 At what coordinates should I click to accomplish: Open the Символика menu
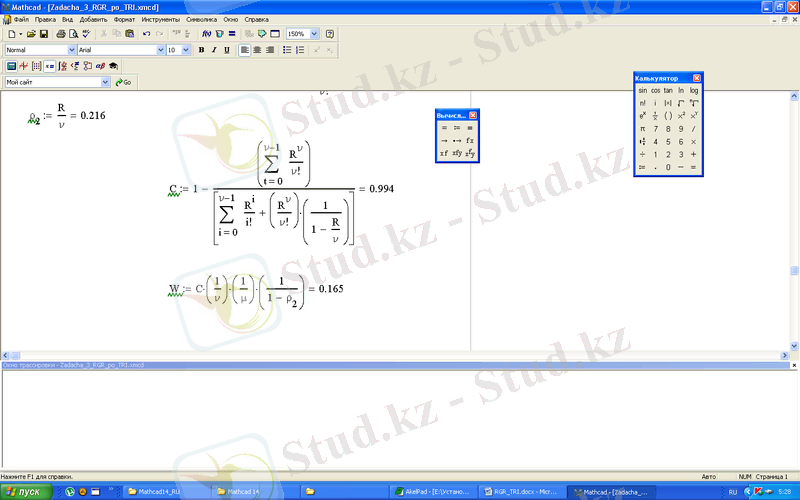(x=202, y=19)
